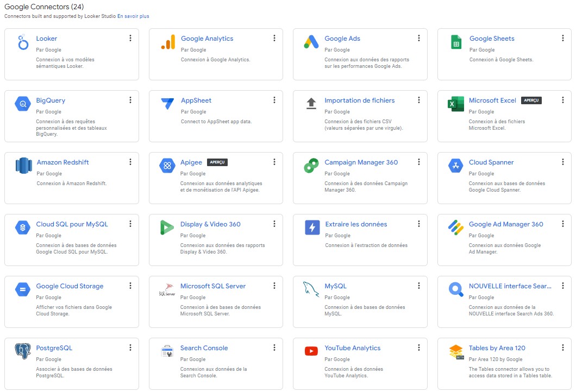Click the MySQL dolphin icon
The width and height of the screenshot is (576, 392).
click(311, 289)
